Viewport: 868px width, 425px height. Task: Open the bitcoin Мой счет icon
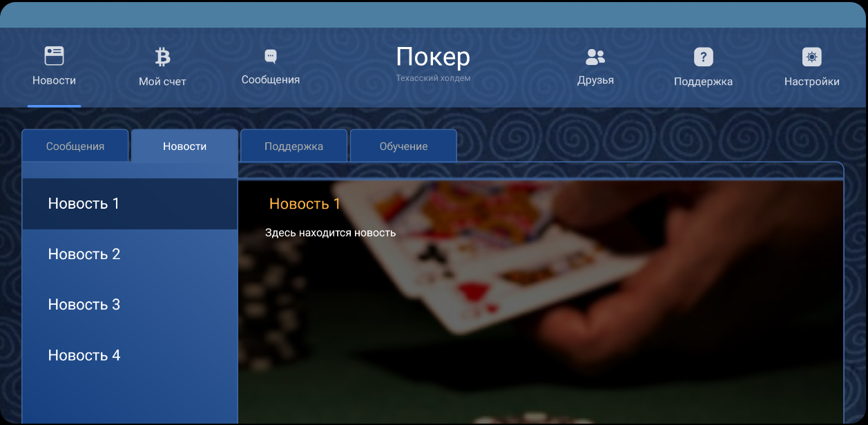[x=162, y=57]
